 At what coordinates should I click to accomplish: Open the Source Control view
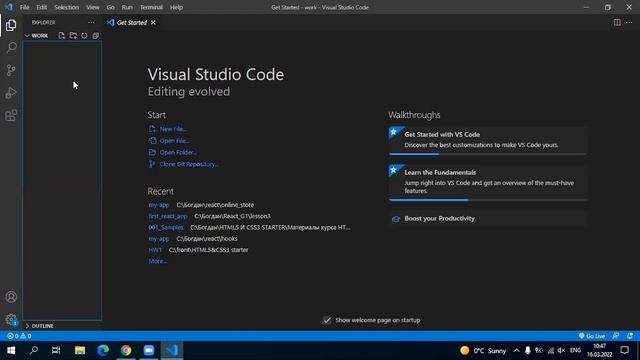[11, 70]
